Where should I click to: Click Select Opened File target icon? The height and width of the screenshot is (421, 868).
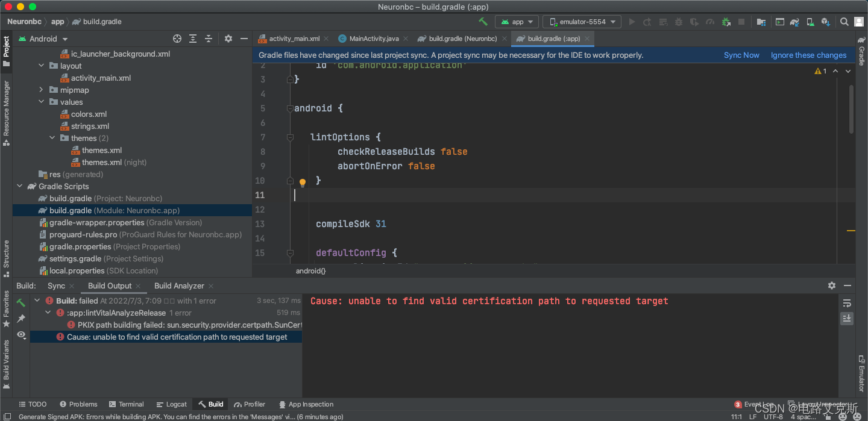[x=177, y=39]
